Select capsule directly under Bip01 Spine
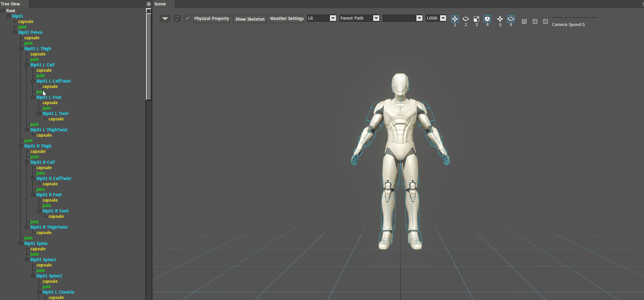This screenshot has width=644, height=300. click(x=38, y=249)
